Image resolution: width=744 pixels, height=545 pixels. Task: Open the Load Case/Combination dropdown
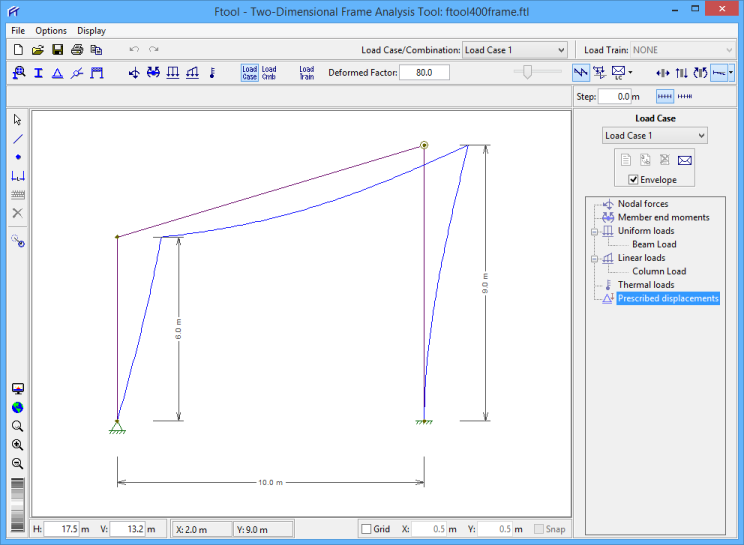514,50
